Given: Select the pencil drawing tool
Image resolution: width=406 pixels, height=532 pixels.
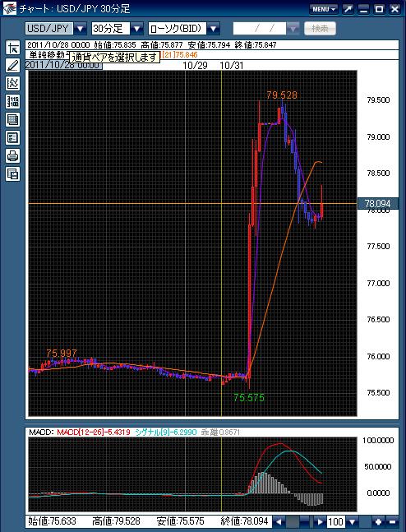Looking at the screenshot, I should (x=13, y=66).
